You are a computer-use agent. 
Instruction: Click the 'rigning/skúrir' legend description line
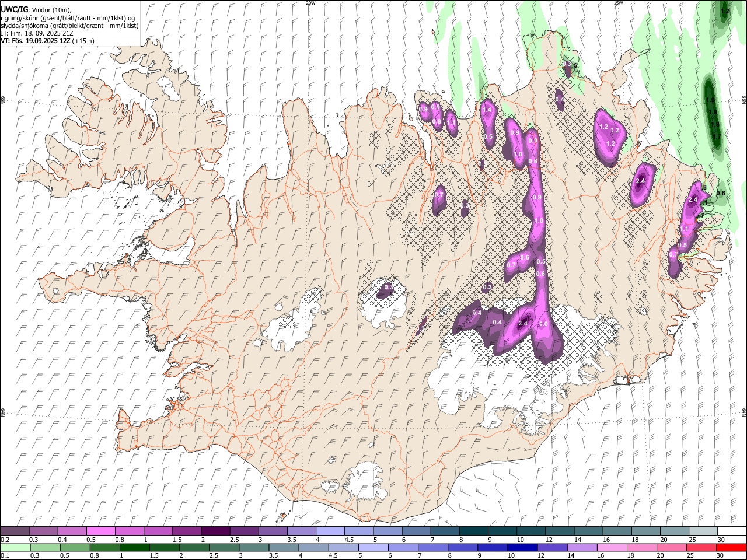[x=68, y=18]
